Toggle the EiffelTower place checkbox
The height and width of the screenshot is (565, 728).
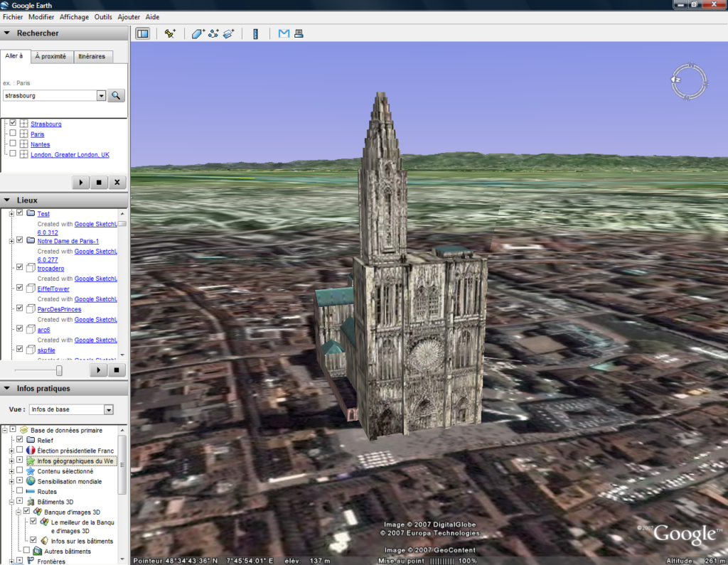[x=19, y=287]
